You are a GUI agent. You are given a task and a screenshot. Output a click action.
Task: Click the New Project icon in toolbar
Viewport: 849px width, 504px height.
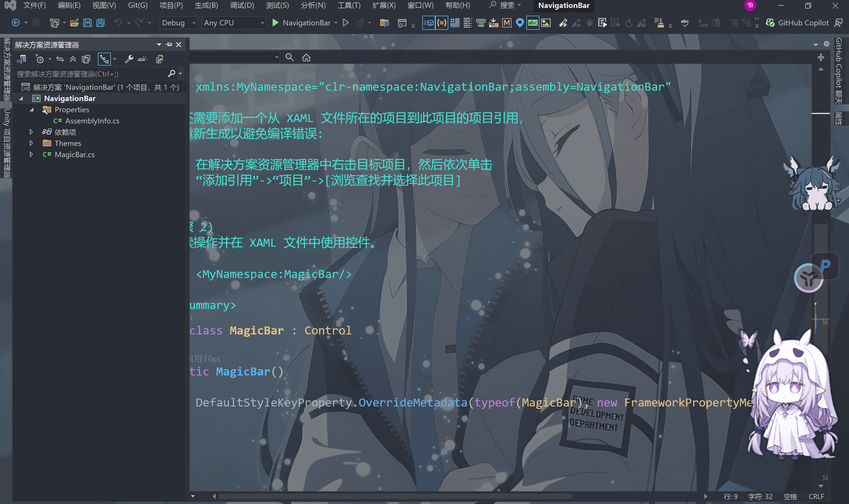54,23
